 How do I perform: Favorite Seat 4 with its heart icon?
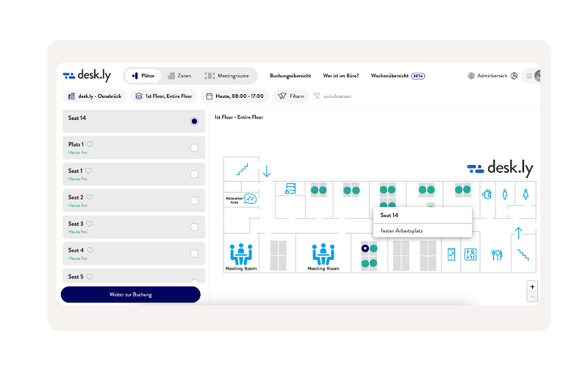click(90, 250)
